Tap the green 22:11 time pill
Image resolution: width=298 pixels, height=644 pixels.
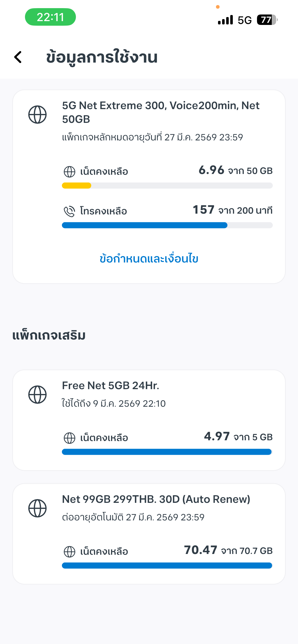50,17
